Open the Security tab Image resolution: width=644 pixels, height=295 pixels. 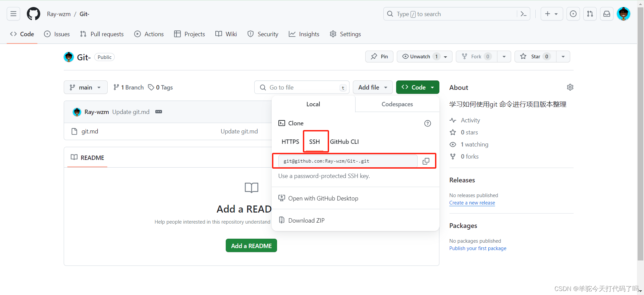point(263,34)
